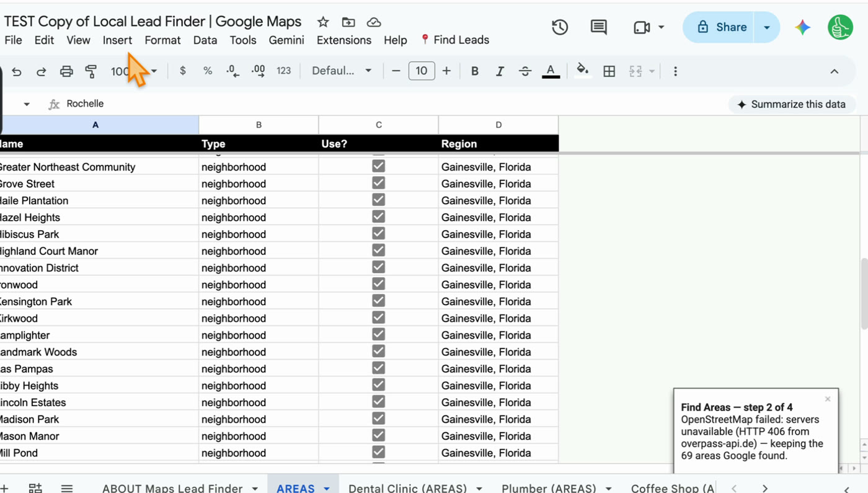Click Summarize this data
This screenshot has height=493, width=868.
791,104
